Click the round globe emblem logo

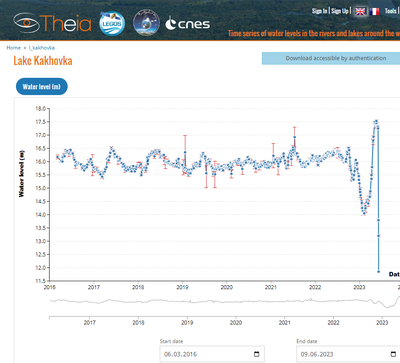point(146,23)
